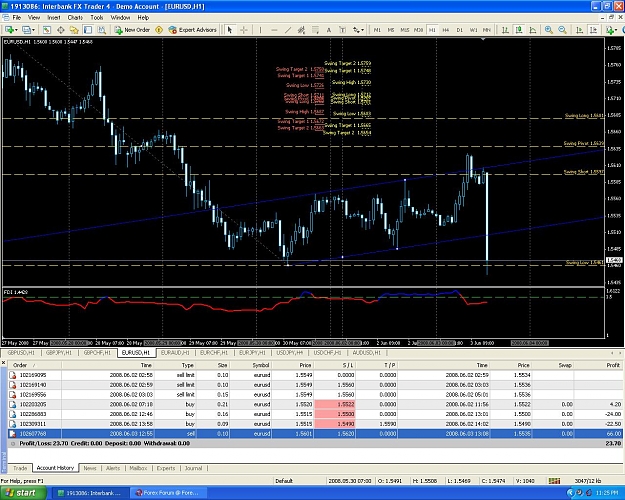Screen dimensions: 625x500
Task: Set chart to Candlesticks mode
Action: pos(519,30)
